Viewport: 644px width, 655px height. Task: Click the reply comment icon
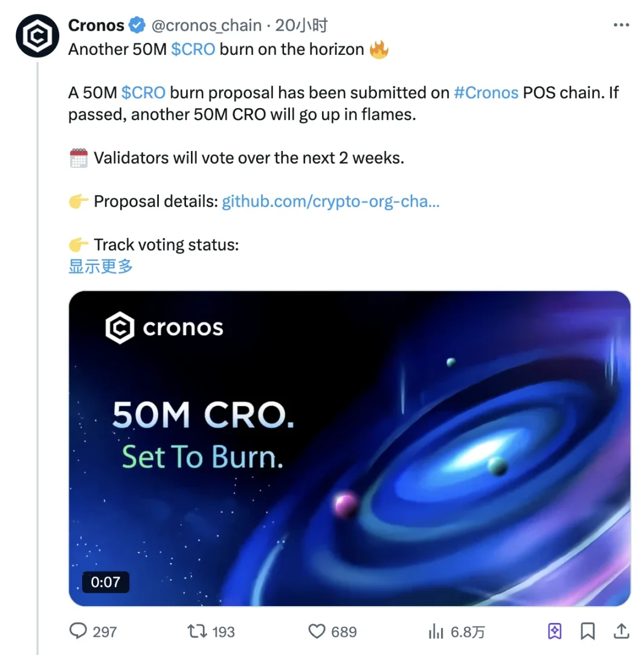point(79,631)
